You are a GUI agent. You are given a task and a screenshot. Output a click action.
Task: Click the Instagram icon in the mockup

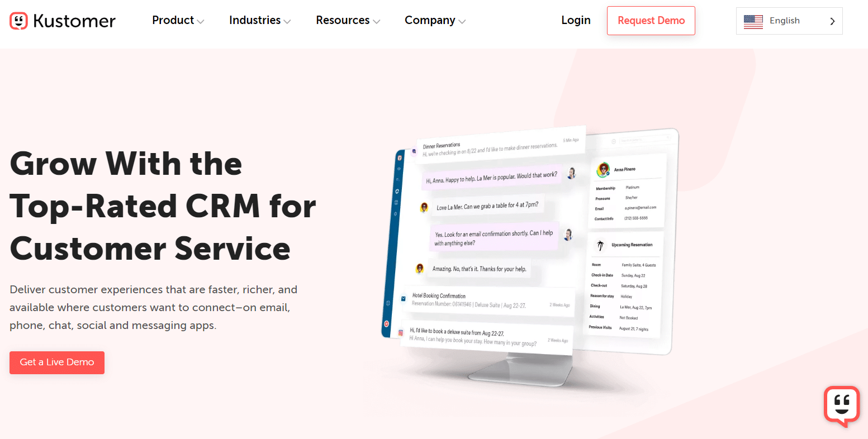point(400,333)
